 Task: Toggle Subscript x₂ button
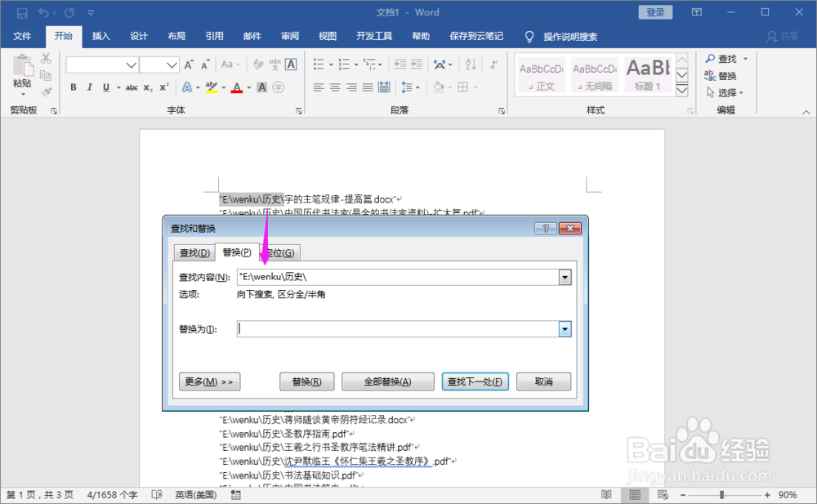(148, 87)
